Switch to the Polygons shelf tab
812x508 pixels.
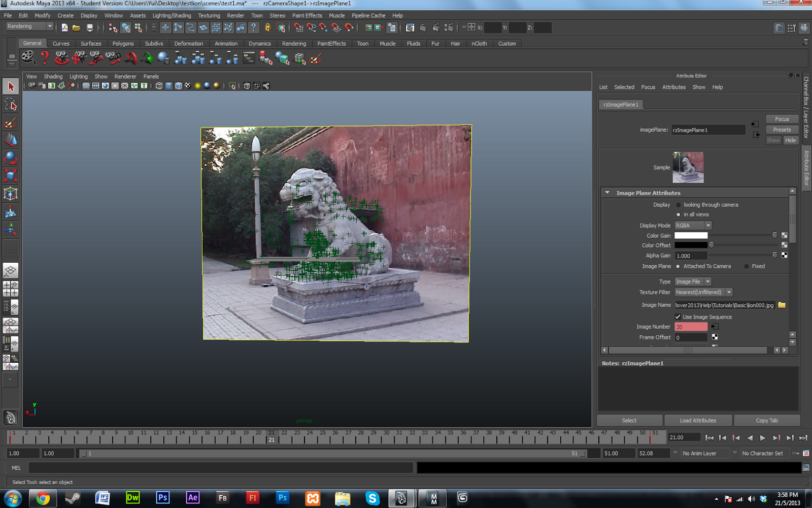(x=123, y=43)
